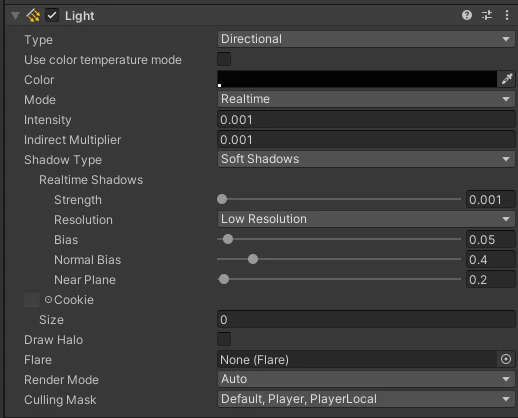This screenshot has width=518, height=418.
Task: Open the Flare object picker circle
Action: [506, 359]
